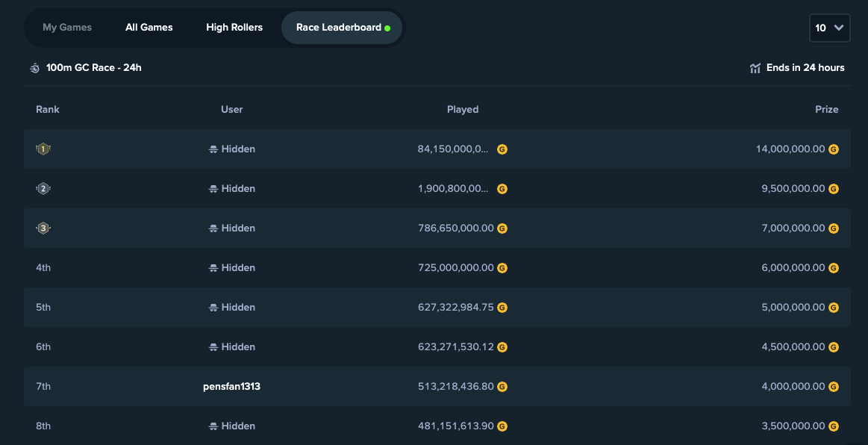Image resolution: width=868 pixels, height=445 pixels.
Task: Click the 100m GC Race - 24h title
Action: pos(93,67)
